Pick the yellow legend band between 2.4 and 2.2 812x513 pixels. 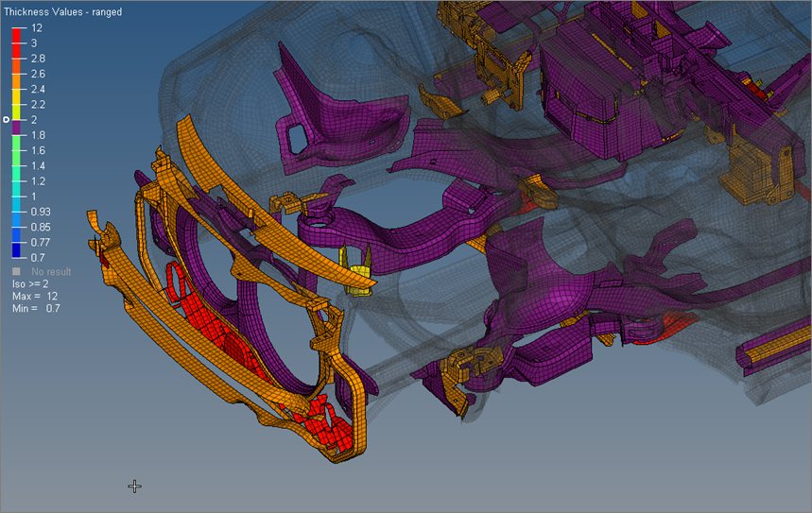tap(17, 96)
